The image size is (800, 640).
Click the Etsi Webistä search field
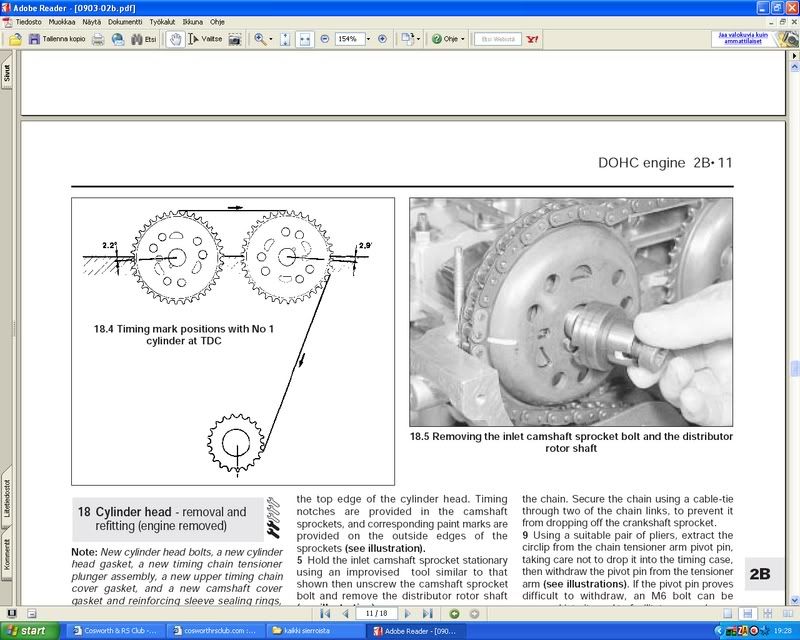click(x=498, y=39)
